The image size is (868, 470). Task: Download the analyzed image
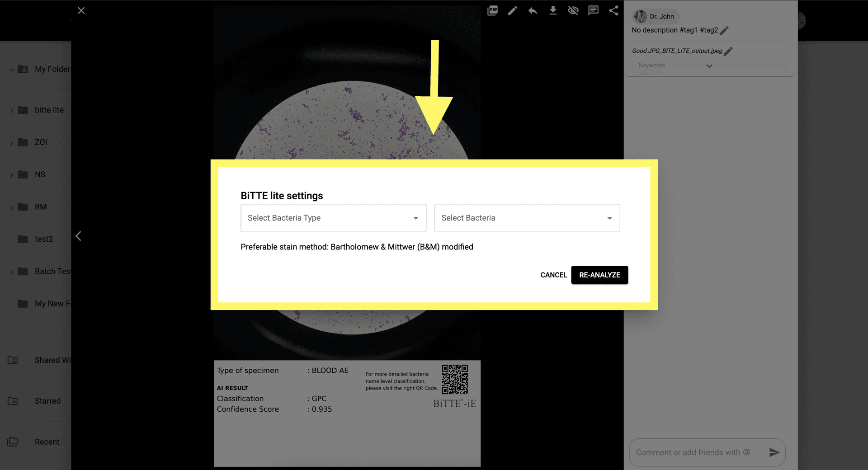click(553, 10)
